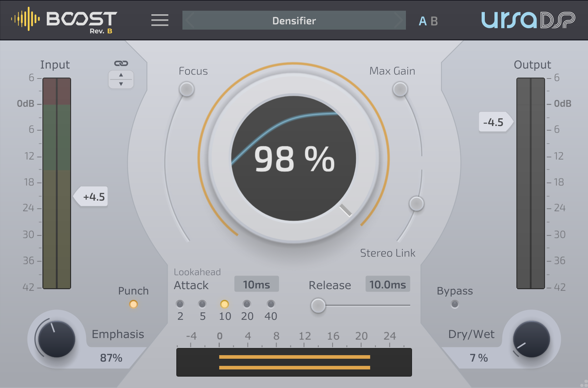Switch to state B
This screenshot has height=388, width=588.
(434, 21)
